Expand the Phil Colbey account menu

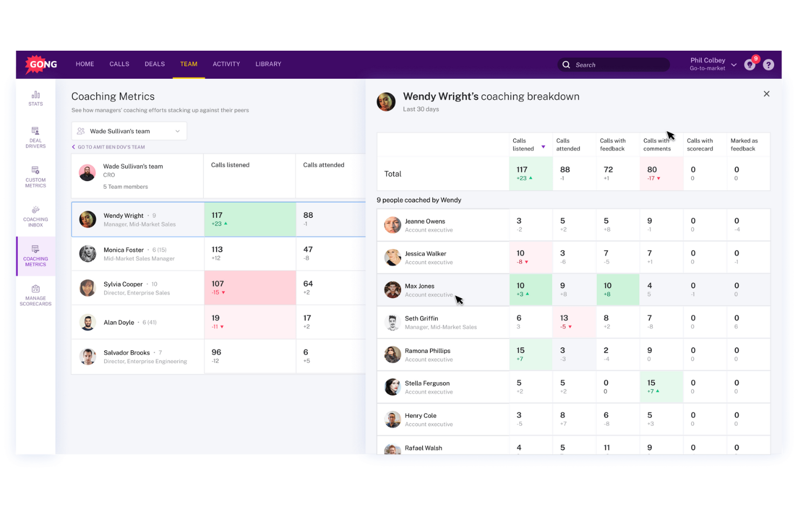click(x=733, y=64)
